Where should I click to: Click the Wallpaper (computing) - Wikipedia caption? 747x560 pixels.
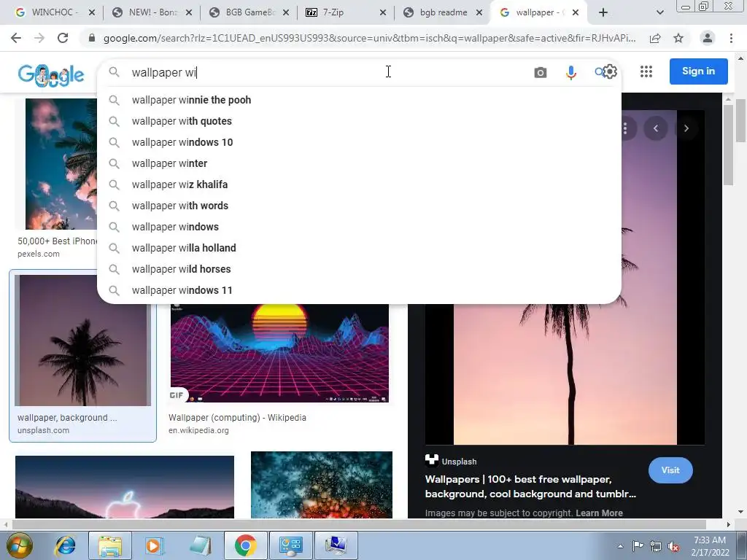click(x=237, y=418)
